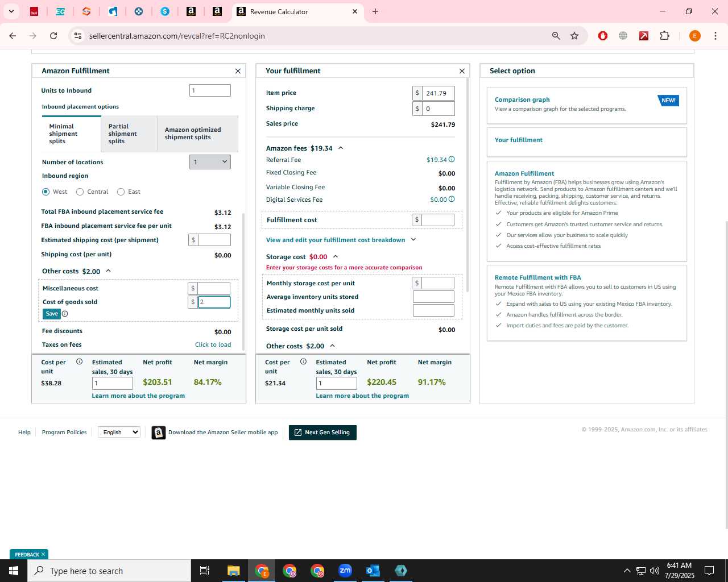The width and height of the screenshot is (728, 582).
Task: Open Learn more link under Your fulfillment
Action: [x=362, y=396]
